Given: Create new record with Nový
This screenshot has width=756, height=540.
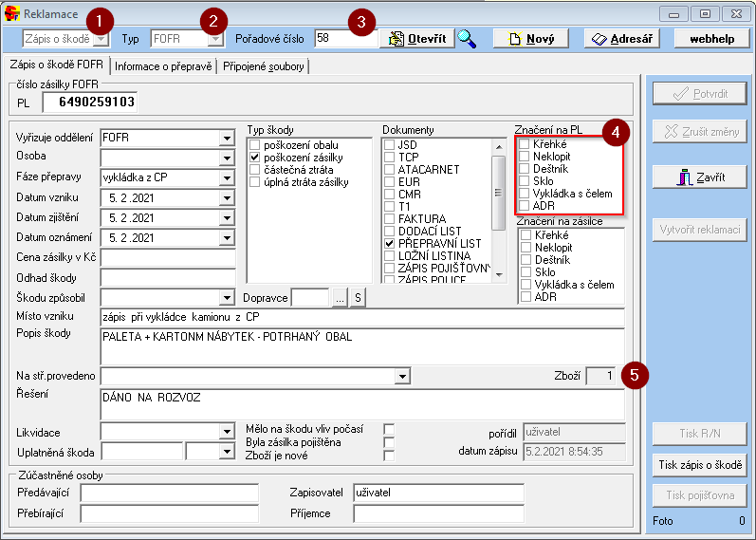Looking at the screenshot, I should [x=530, y=38].
